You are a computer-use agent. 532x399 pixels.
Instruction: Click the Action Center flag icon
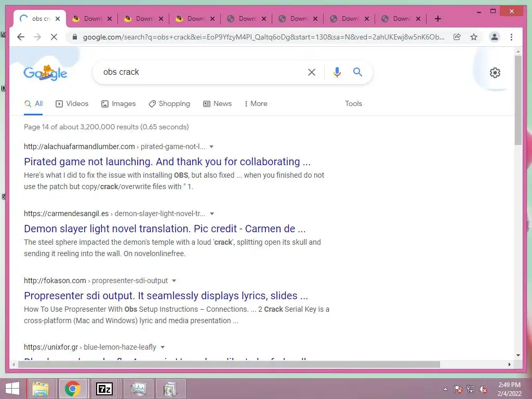[x=458, y=389]
